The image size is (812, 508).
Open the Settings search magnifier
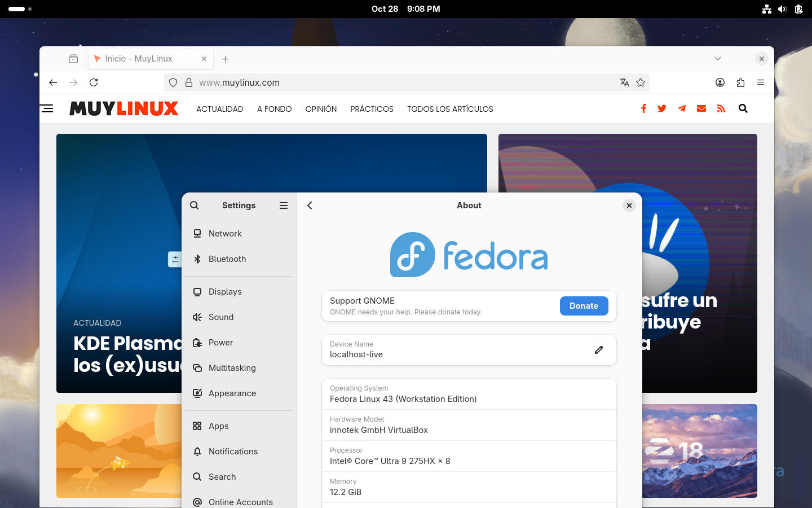(194, 205)
